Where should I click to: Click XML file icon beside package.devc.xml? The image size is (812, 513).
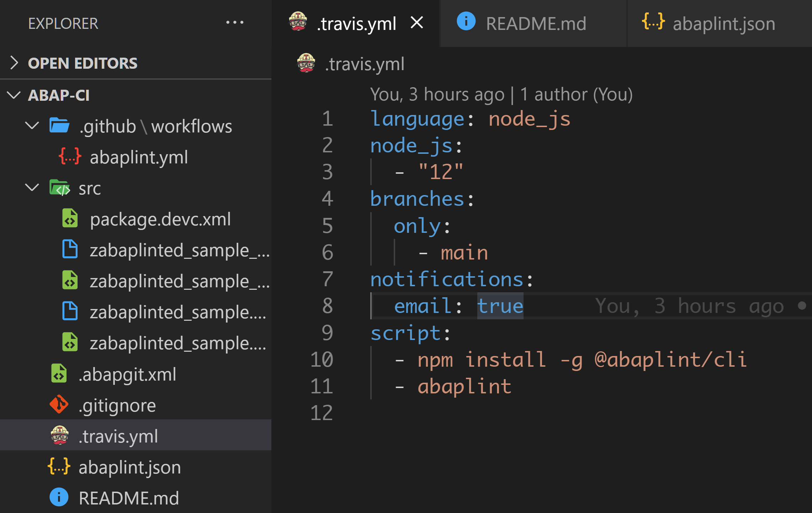click(x=70, y=219)
